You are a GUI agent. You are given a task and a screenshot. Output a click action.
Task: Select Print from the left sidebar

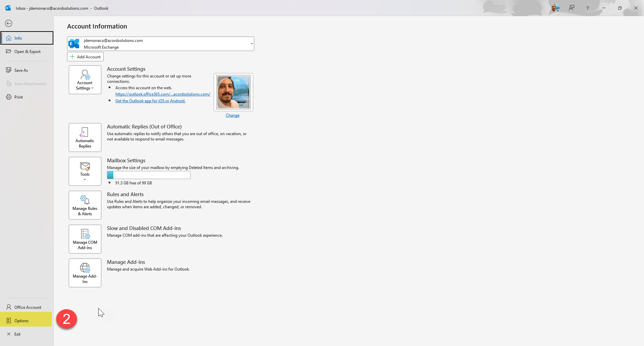coord(18,97)
